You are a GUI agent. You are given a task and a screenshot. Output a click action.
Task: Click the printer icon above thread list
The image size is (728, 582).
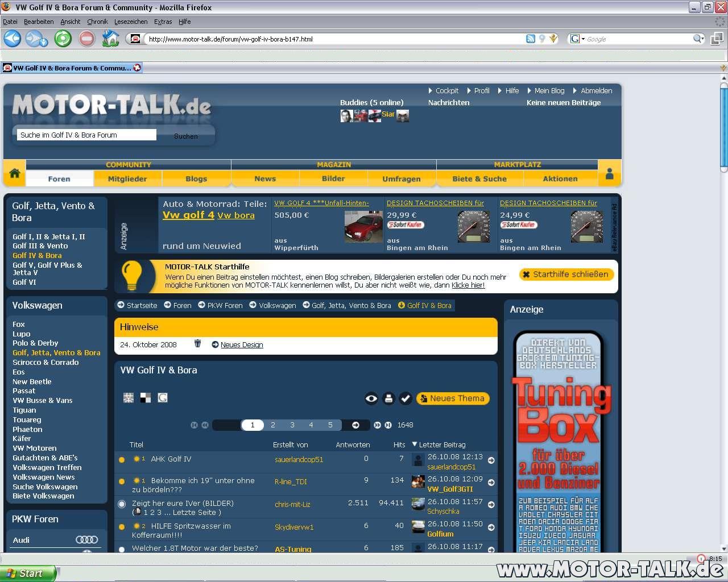point(388,398)
